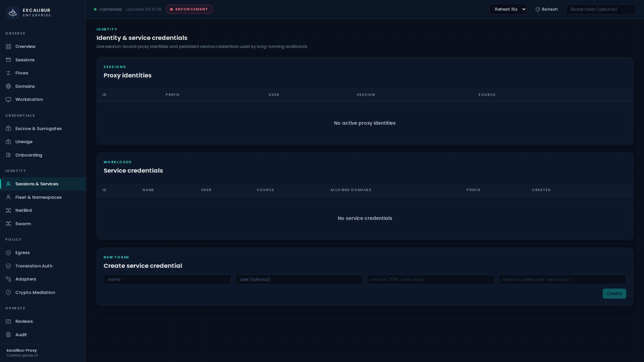Select the Overview icon in the sidebar

click(x=8, y=47)
